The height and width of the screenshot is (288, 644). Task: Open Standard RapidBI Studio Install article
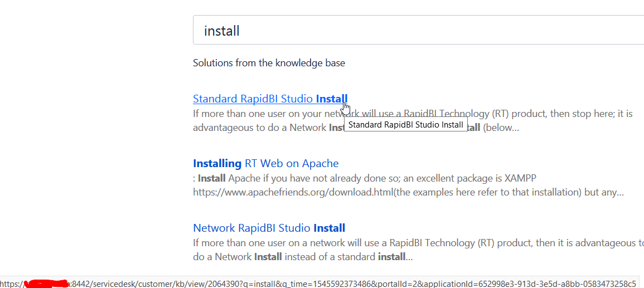point(270,99)
